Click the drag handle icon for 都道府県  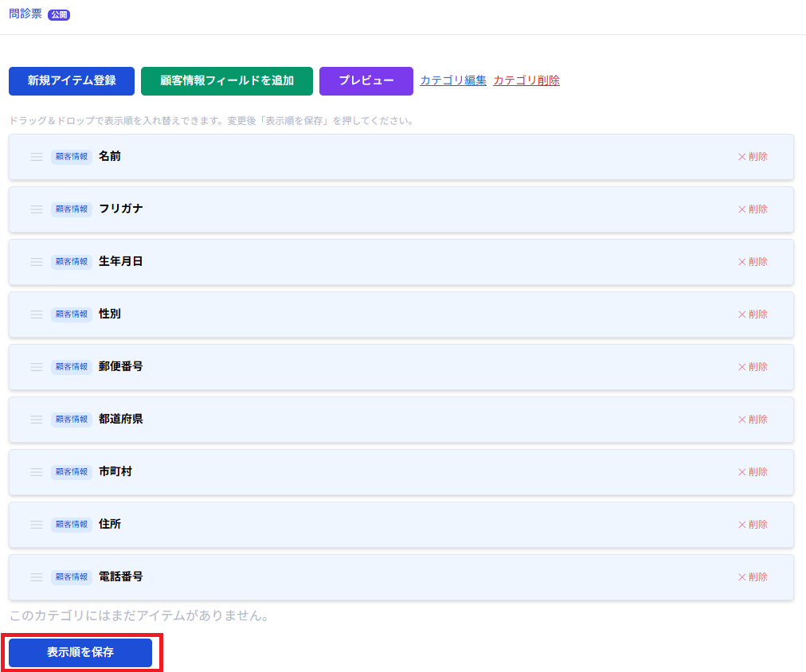point(37,420)
